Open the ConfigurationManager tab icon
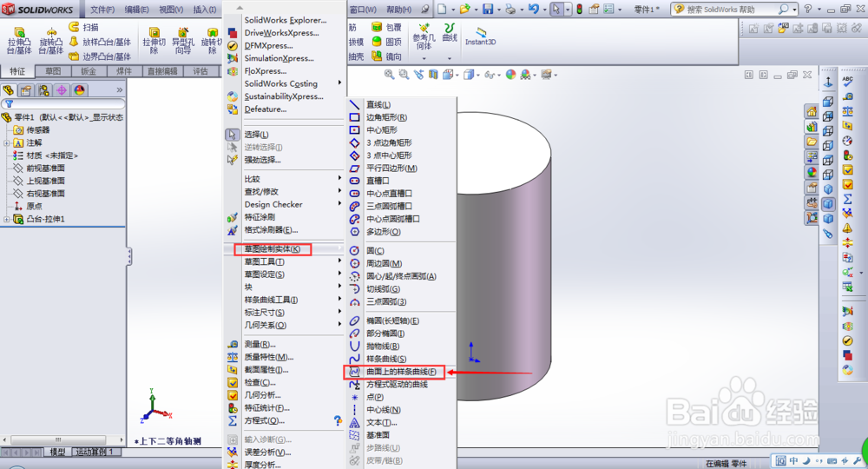The image size is (868, 469). 43,90
